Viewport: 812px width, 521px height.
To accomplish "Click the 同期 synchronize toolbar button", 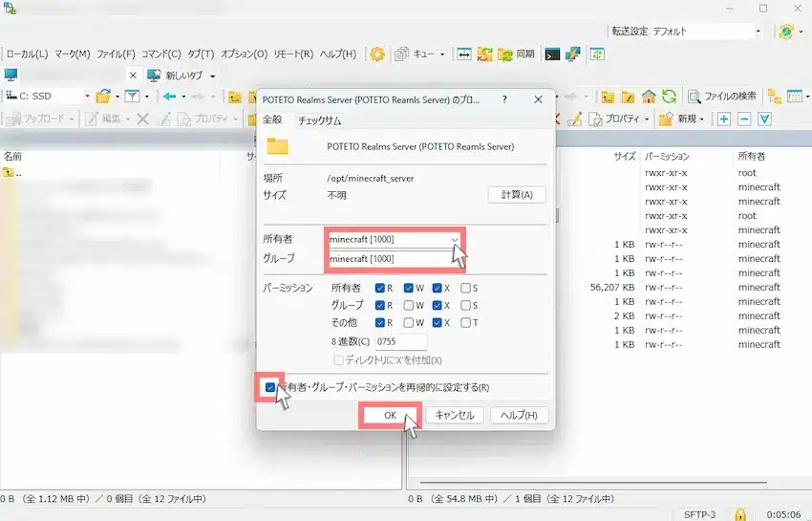I will (x=516, y=54).
